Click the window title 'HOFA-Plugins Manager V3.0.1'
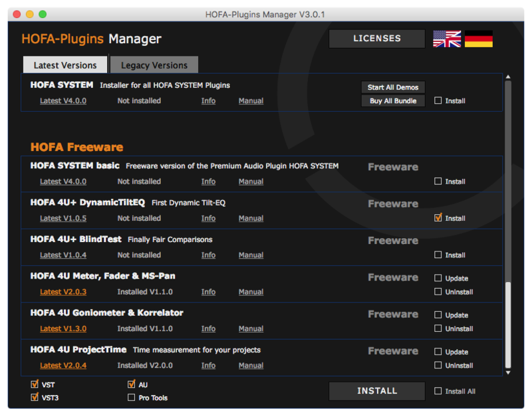 click(265, 15)
